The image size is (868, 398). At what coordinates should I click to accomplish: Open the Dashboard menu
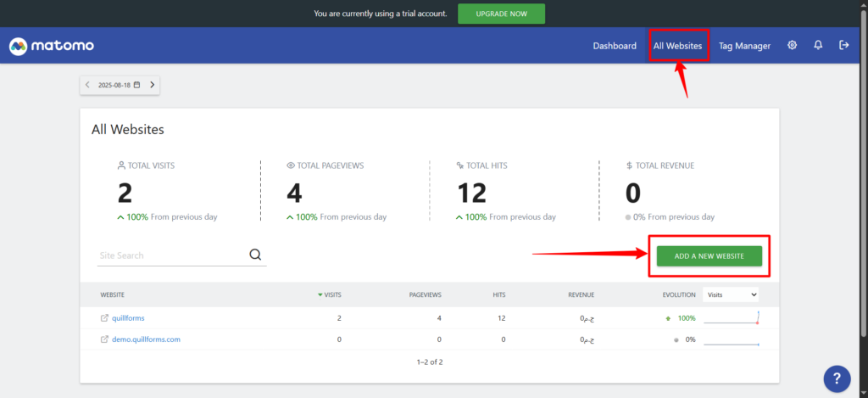coord(615,46)
